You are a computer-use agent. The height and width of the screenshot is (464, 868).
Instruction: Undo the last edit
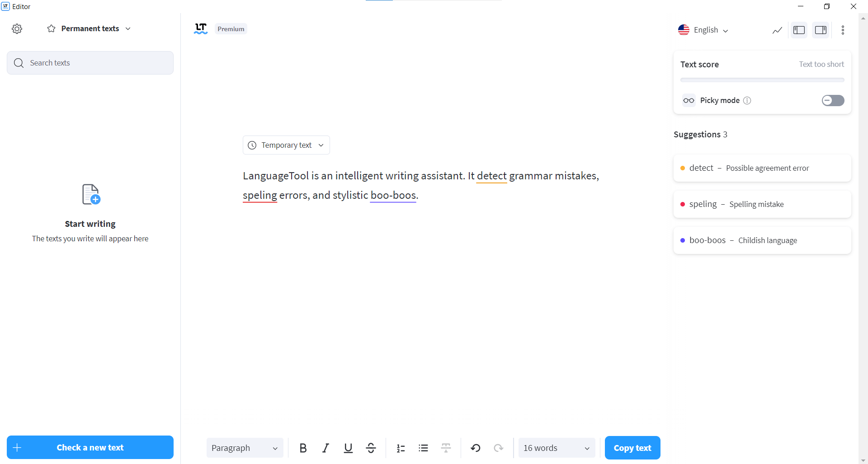click(476, 448)
